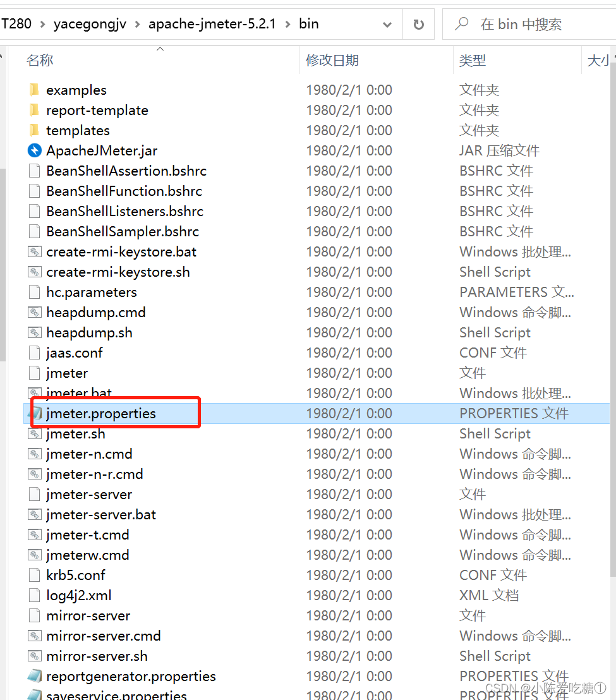Click the jmeter-t.cmd script icon
Screen dimensions: 616x700
coord(34,535)
